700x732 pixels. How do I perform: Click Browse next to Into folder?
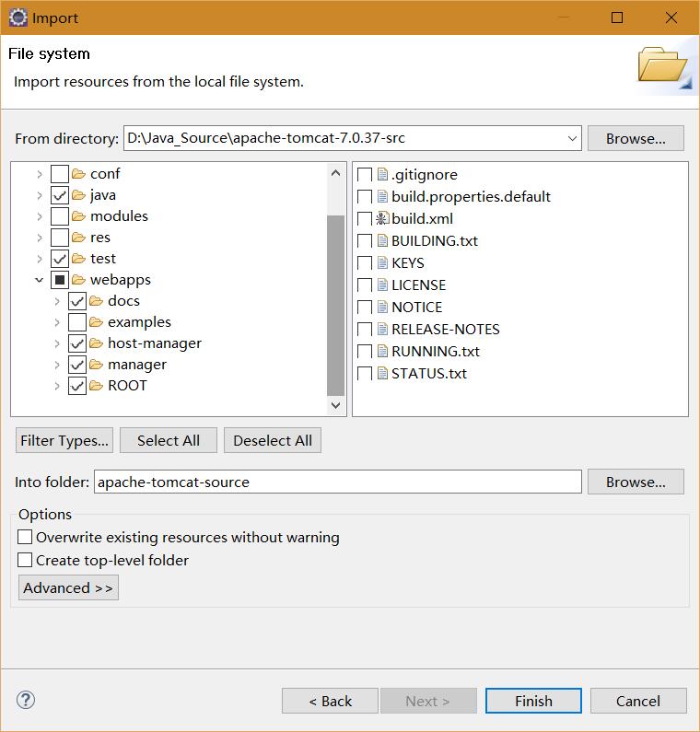636,482
